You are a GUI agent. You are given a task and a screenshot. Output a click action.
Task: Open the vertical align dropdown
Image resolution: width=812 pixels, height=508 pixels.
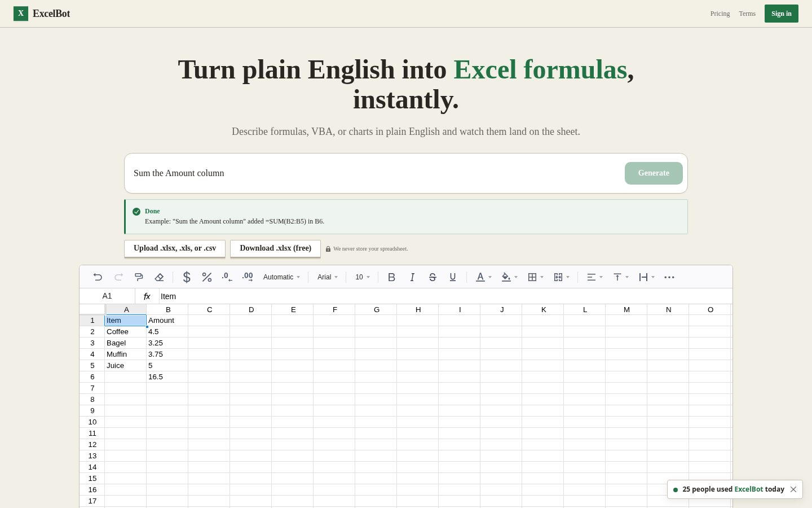621,277
